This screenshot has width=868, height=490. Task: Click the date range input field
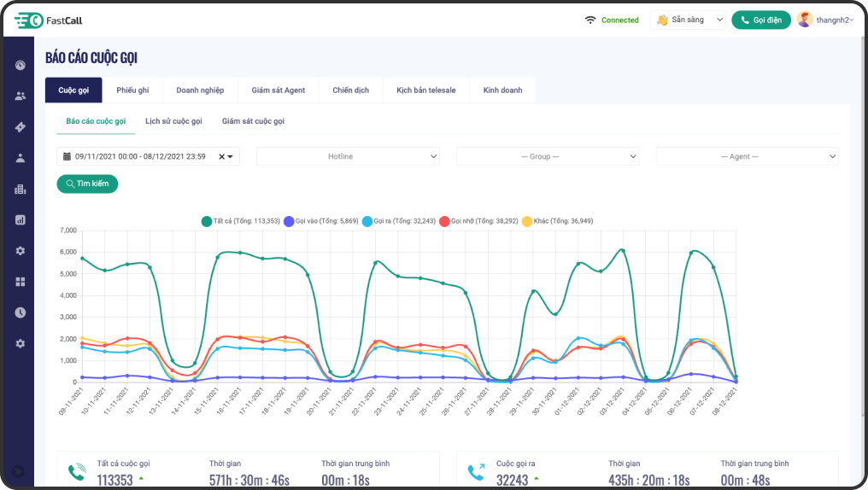pyautogui.click(x=140, y=157)
